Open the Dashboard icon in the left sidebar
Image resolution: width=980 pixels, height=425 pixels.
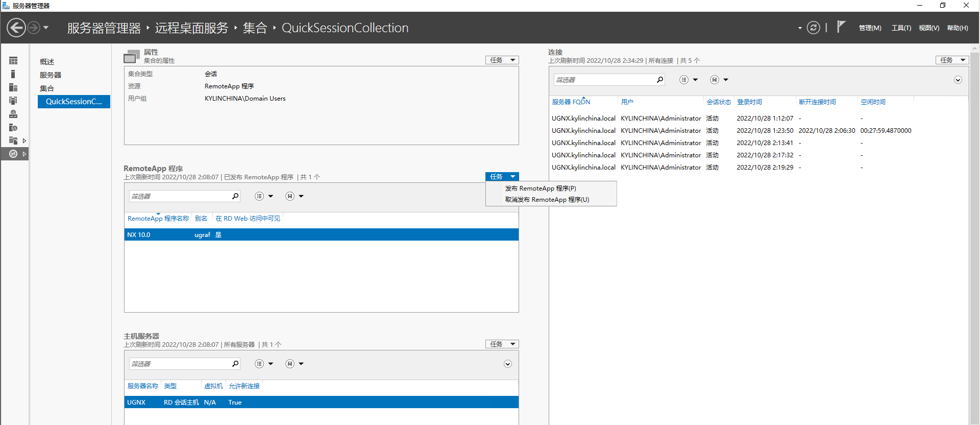(13, 61)
